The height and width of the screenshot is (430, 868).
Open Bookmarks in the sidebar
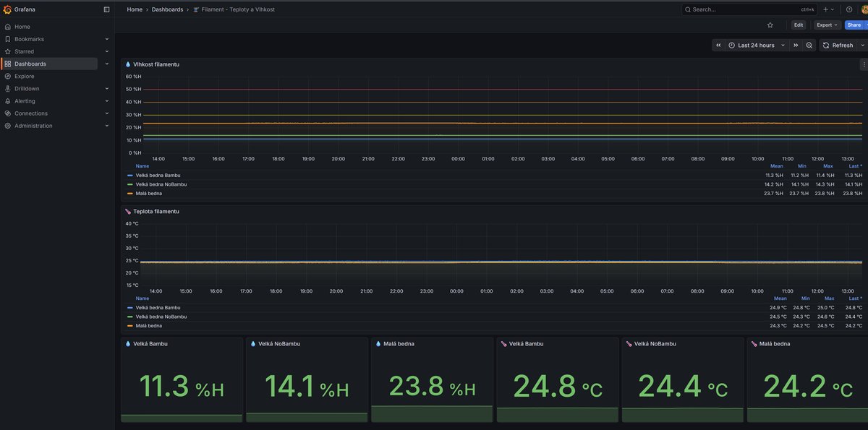tap(29, 39)
